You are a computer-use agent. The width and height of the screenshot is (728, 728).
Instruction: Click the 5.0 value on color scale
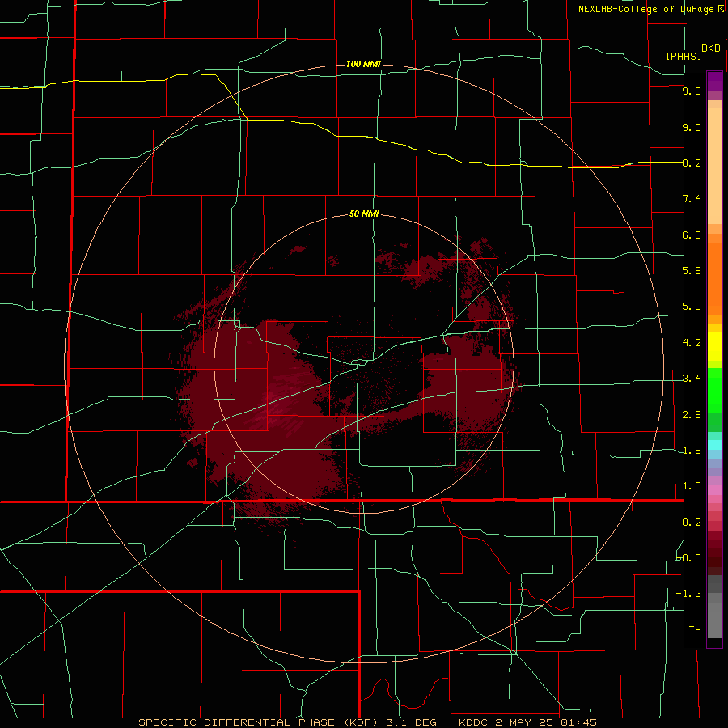pyautogui.click(x=692, y=307)
